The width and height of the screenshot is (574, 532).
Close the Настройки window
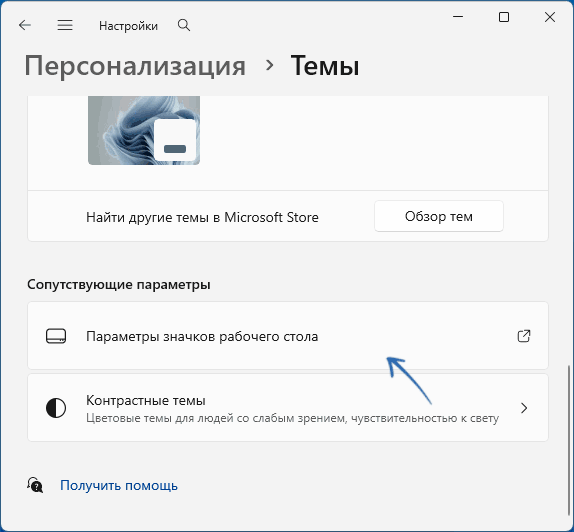tap(549, 17)
